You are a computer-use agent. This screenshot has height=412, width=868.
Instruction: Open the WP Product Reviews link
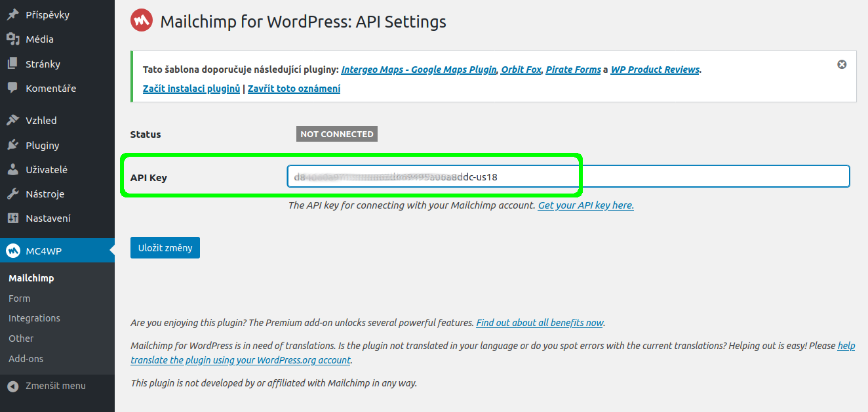(655, 70)
